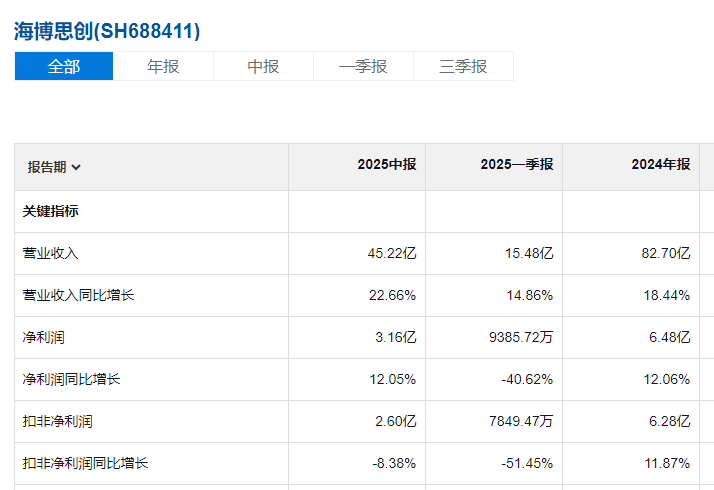The width and height of the screenshot is (714, 490).
Task: Open the 三季报 tab
Action: coord(463,67)
